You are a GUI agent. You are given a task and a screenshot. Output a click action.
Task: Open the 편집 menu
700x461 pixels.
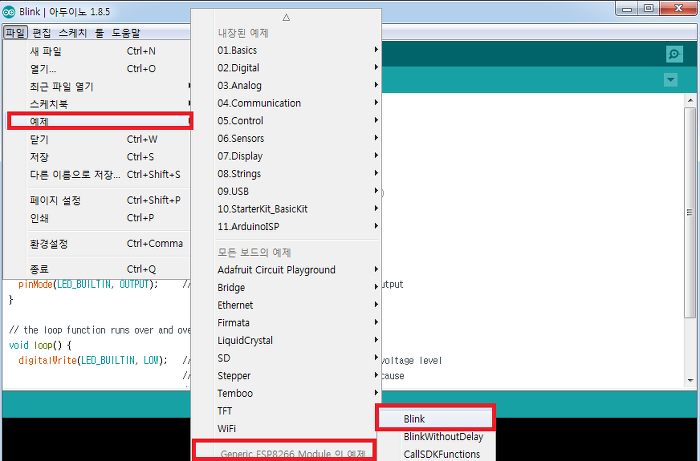[x=42, y=33]
